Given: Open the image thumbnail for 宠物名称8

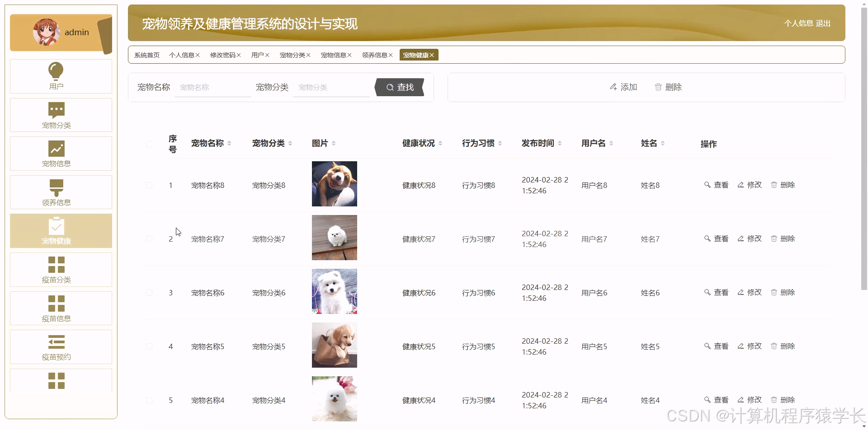Looking at the screenshot, I should (x=335, y=184).
